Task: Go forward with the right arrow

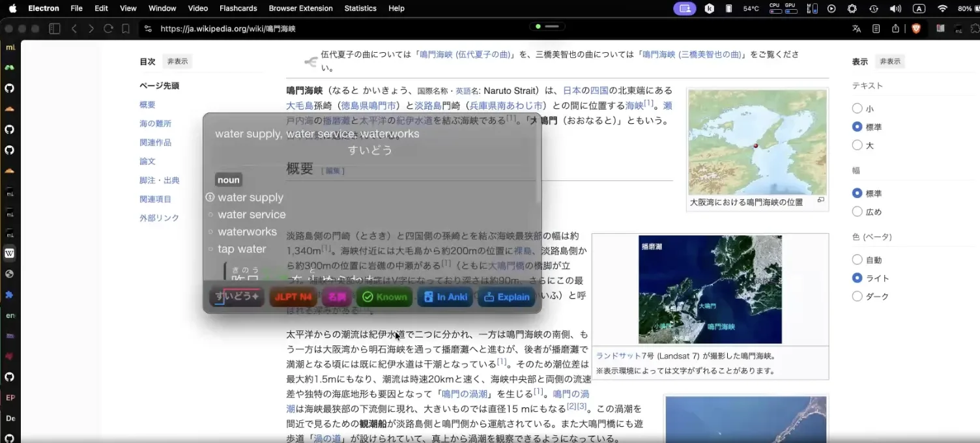Action: [x=91, y=29]
